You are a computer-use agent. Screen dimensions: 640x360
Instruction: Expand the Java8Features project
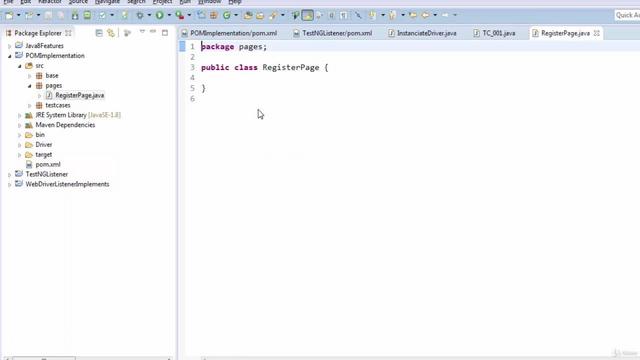pyautogui.click(x=9, y=46)
